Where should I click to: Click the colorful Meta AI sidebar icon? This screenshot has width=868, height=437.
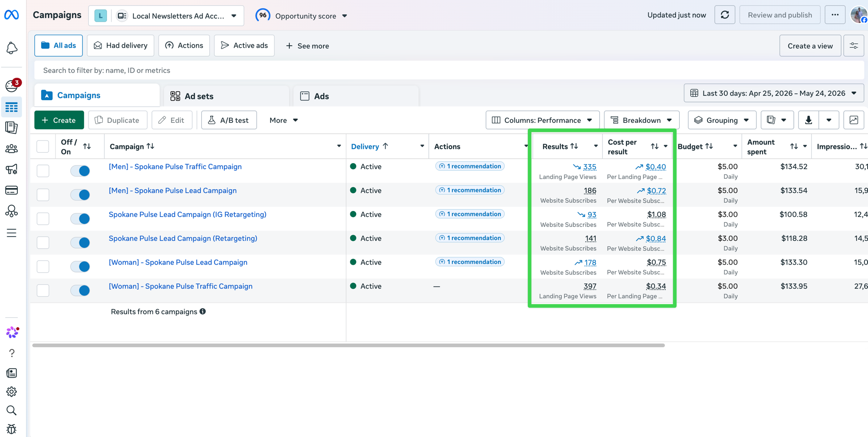13,332
